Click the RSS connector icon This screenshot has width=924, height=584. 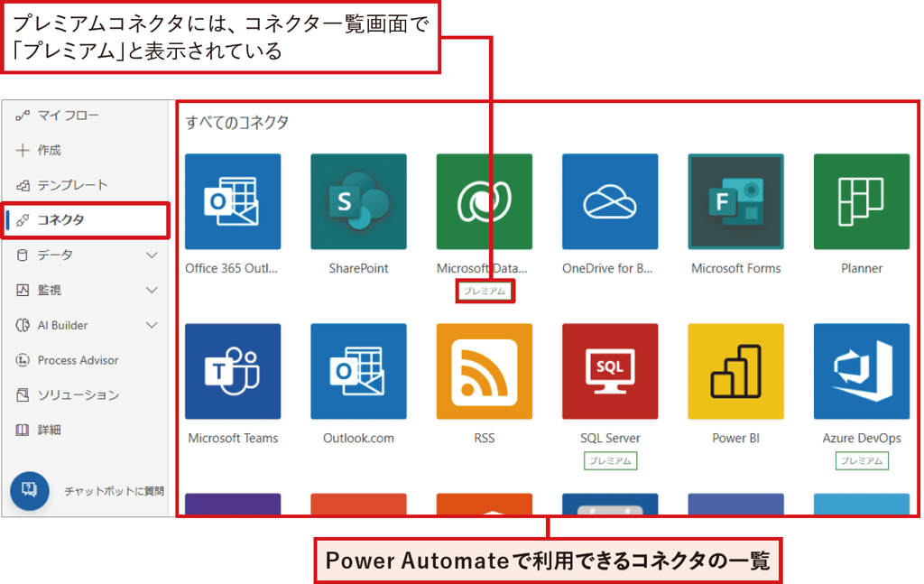click(484, 371)
